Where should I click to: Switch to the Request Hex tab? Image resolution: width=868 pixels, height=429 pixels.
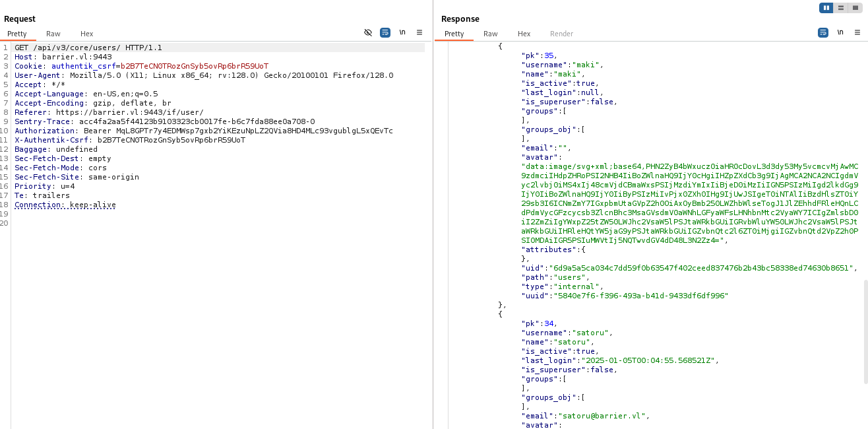[x=87, y=34]
